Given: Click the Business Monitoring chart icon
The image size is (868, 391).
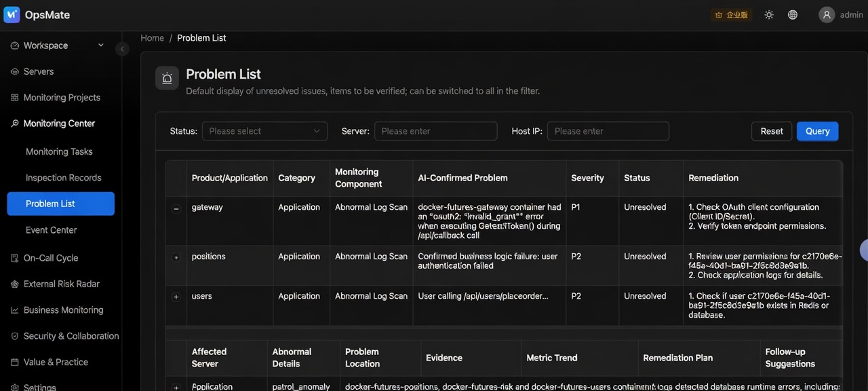Looking at the screenshot, I should 15,310.
